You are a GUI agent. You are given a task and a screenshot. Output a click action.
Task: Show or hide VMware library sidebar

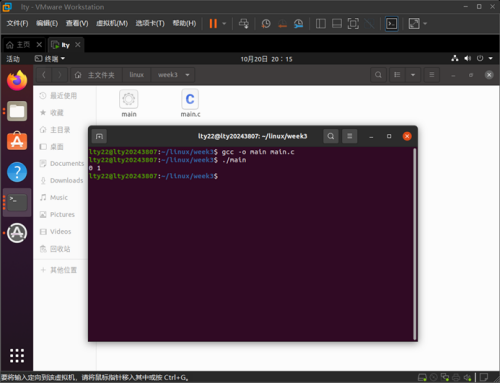(321, 23)
